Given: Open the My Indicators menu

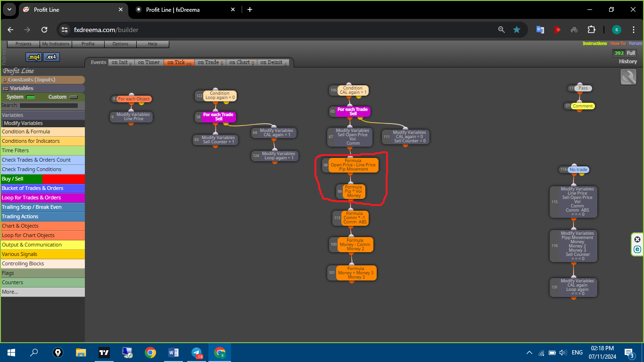Looking at the screenshot, I should tap(56, 44).
